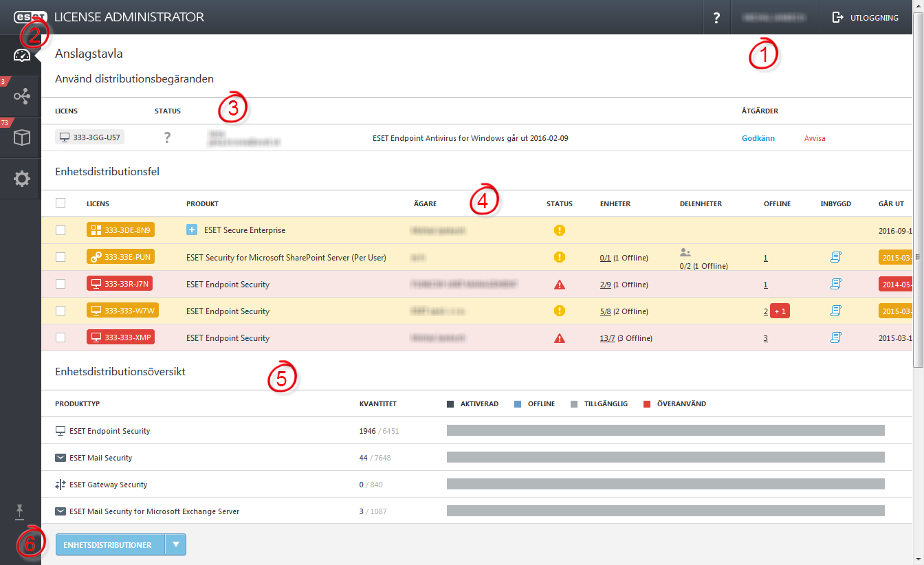
Task: Toggle the select-all checkbox in table header
Action: (60, 203)
